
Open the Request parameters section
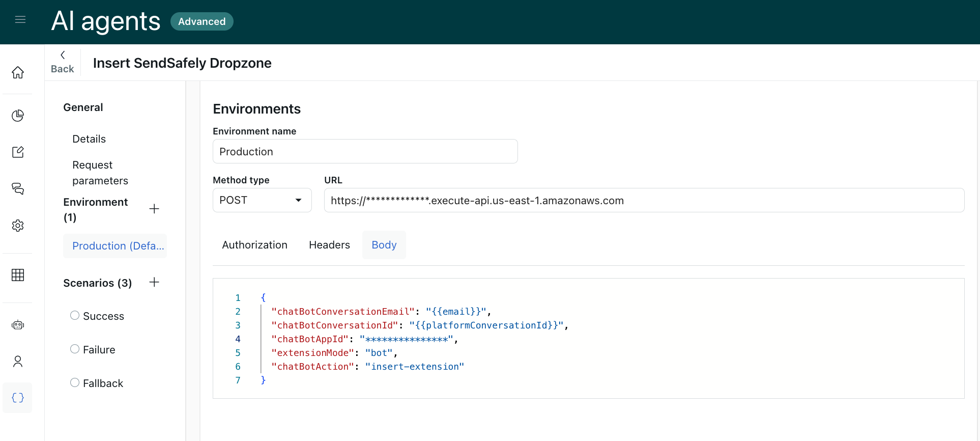pyautogui.click(x=100, y=173)
